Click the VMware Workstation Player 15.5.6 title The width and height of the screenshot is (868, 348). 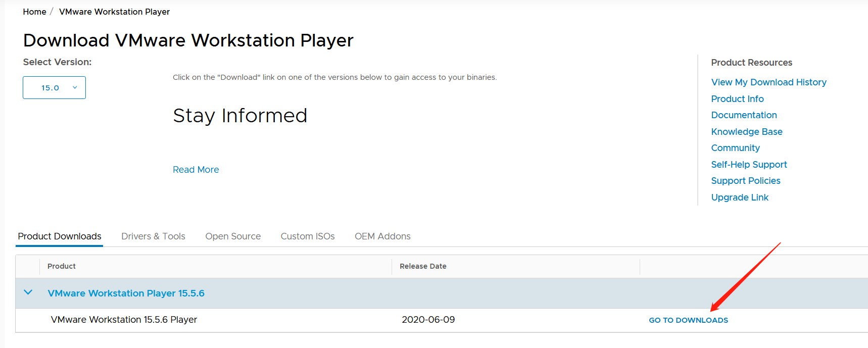pos(126,293)
